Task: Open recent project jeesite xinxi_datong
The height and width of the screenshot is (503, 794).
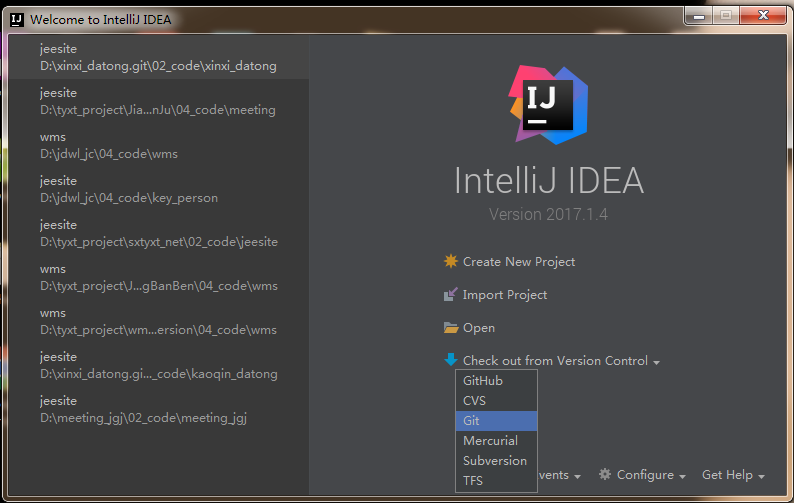Action: (158, 57)
